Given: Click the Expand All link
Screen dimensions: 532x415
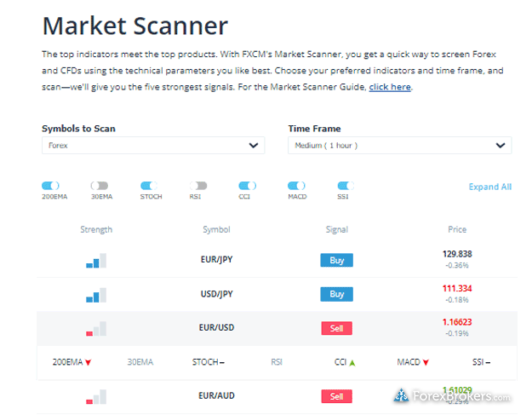Looking at the screenshot, I should click(490, 187).
